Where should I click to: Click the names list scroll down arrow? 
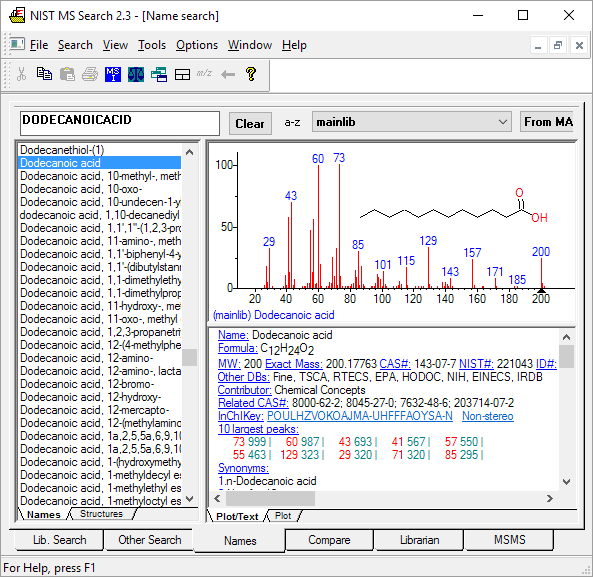click(x=189, y=498)
